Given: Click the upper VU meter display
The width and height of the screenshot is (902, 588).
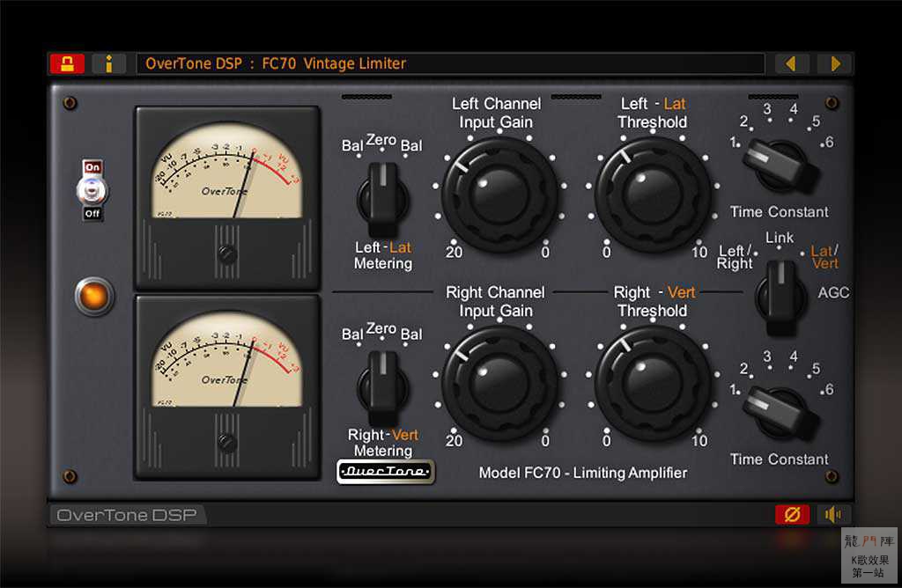Looking at the screenshot, I should (227, 171).
